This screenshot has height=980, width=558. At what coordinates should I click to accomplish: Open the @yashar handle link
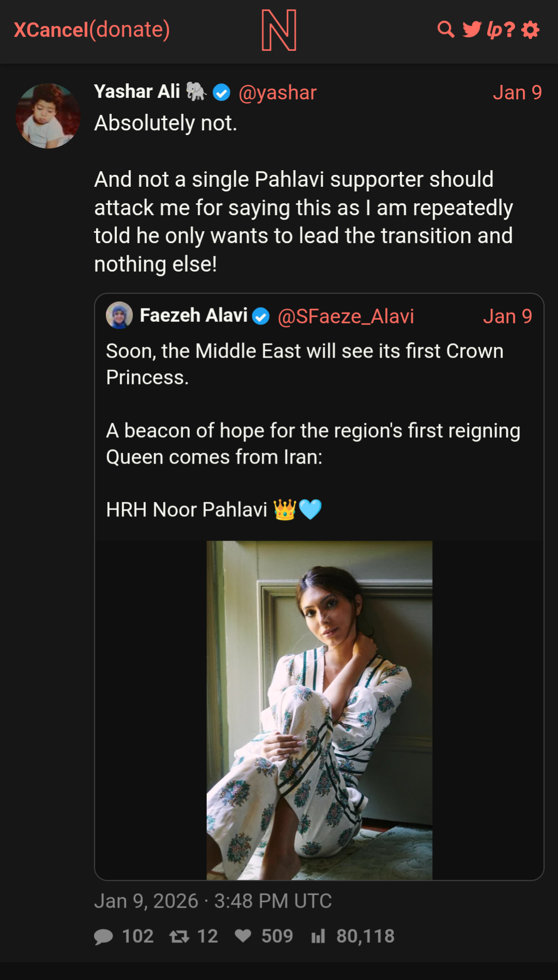277,93
